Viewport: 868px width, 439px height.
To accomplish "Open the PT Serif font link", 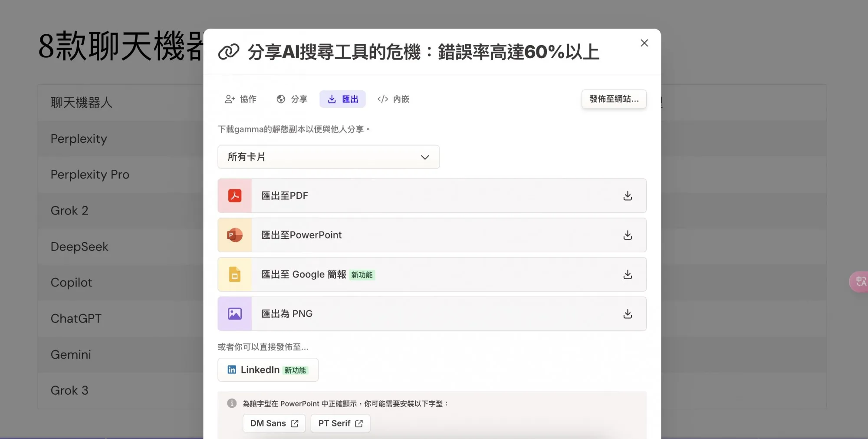I will [340, 423].
